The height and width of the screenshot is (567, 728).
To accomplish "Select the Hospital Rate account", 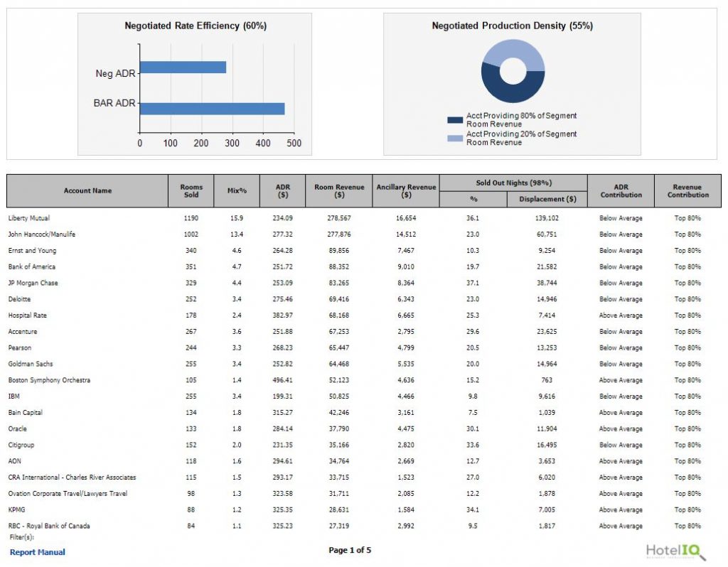I will 28,315.
